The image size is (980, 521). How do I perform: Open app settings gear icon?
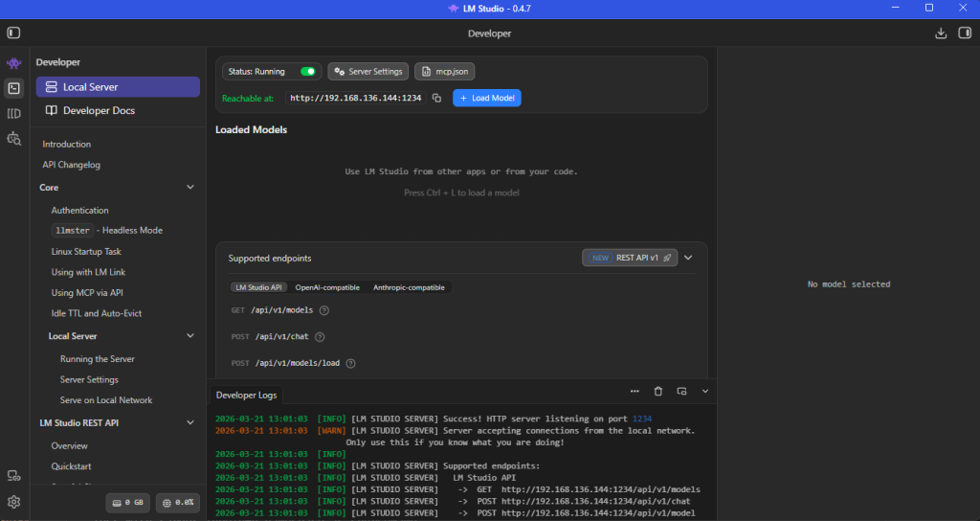13,501
